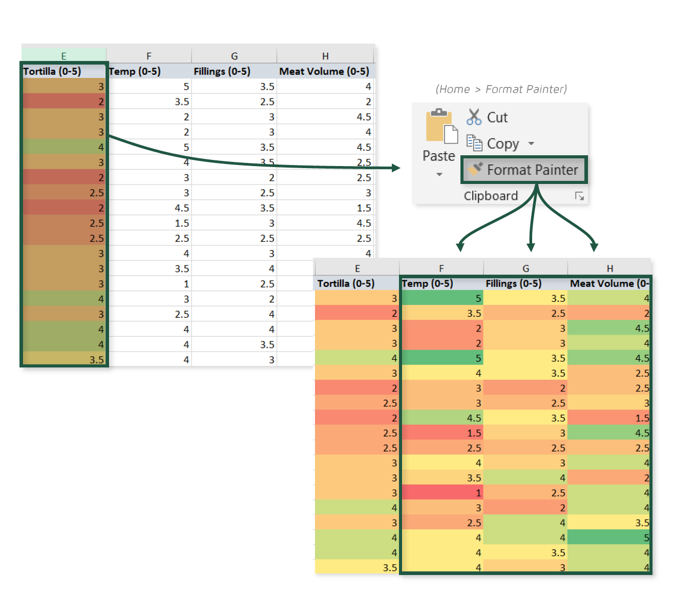Click the Meat Volume (0-5) header cell
The height and width of the screenshot is (616, 673).
point(325,71)
